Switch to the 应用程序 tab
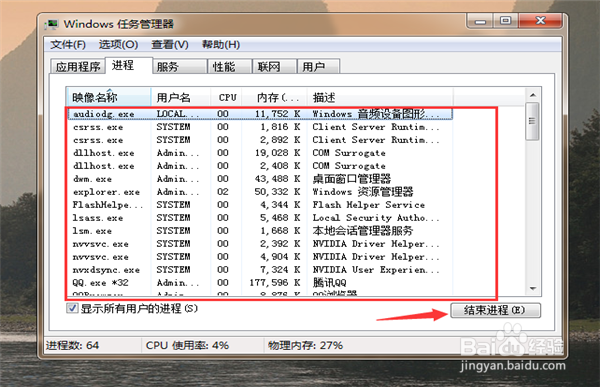Viewport: 600px width, 387px height. [x=78, y=67]
